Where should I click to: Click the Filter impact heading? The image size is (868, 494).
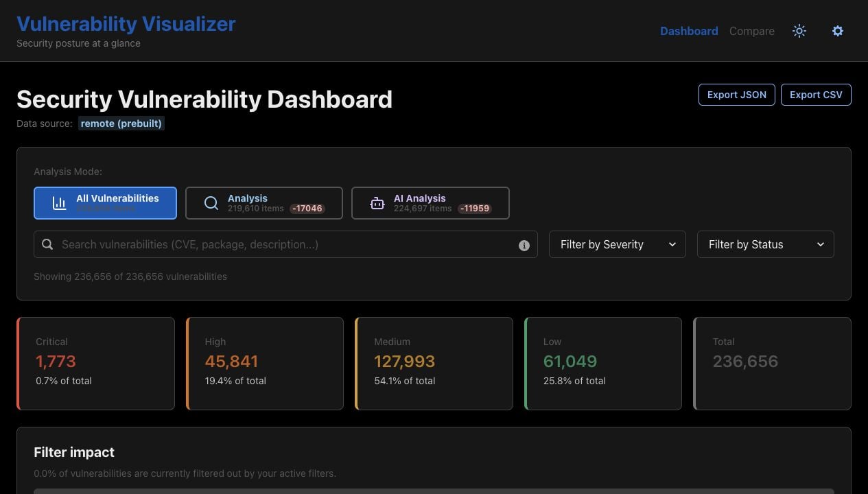coord(74,452)
